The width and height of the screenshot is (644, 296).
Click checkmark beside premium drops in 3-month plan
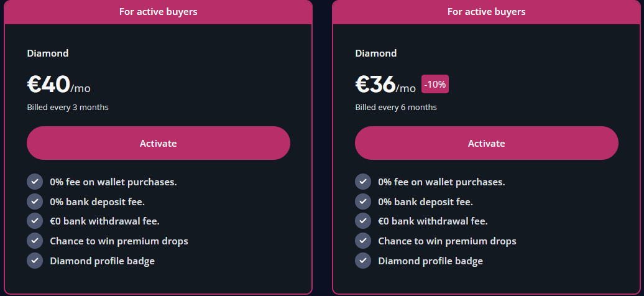(35, 241)
